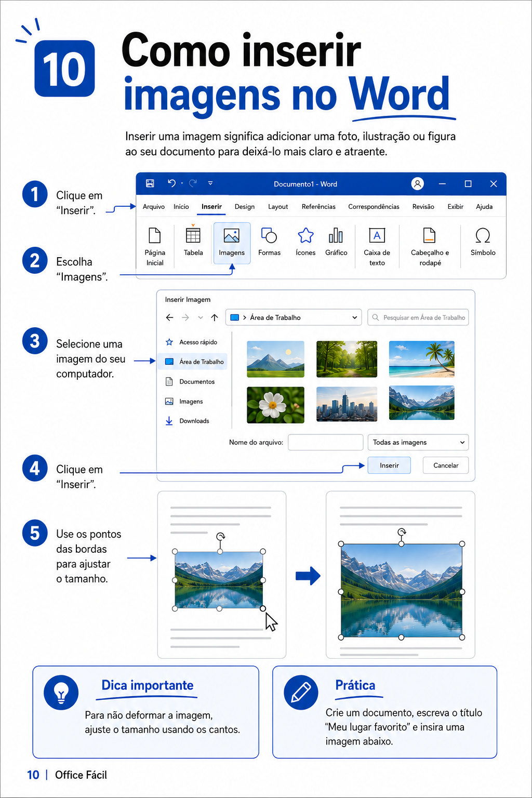Click the enlarged mountain lake image
Screen dimensions: 532x798
[402, 591]
